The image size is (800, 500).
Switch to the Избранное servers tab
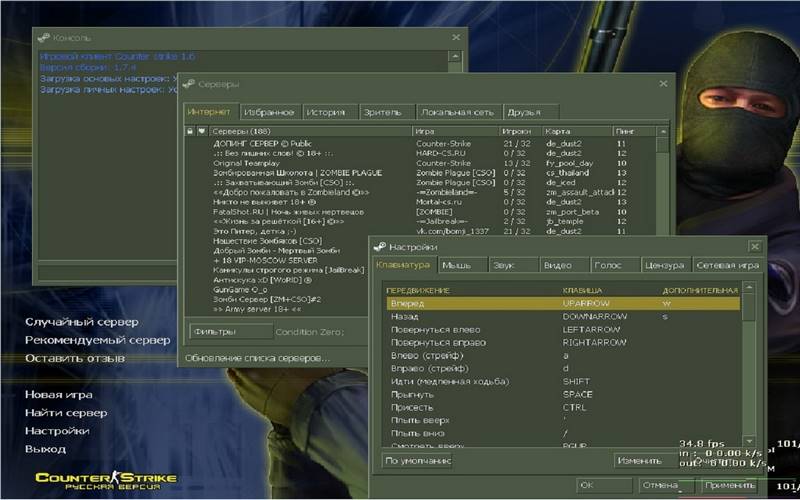pyautogui.click(x=269, y=112)
